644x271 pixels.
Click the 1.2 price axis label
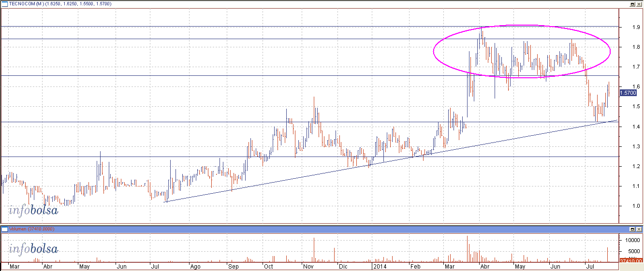click(637, 166)
